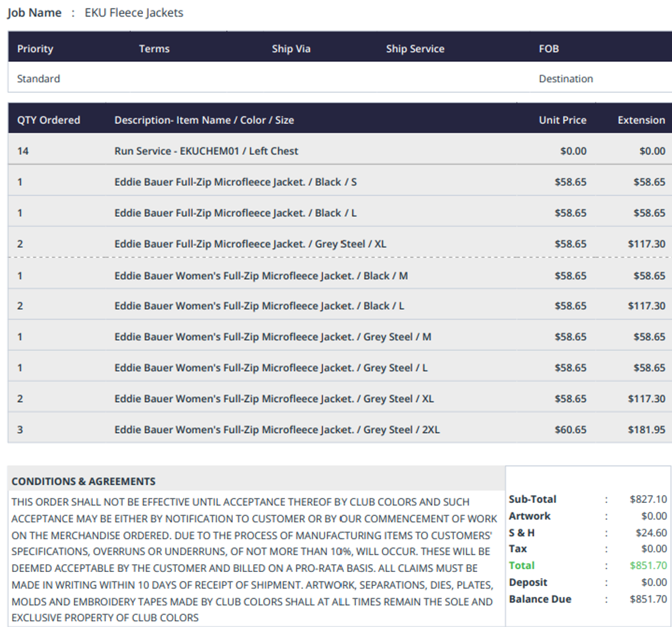Click the Grey Steel / XL men's jacket row
Screen dimensions: 672x627
click(340, 244)
